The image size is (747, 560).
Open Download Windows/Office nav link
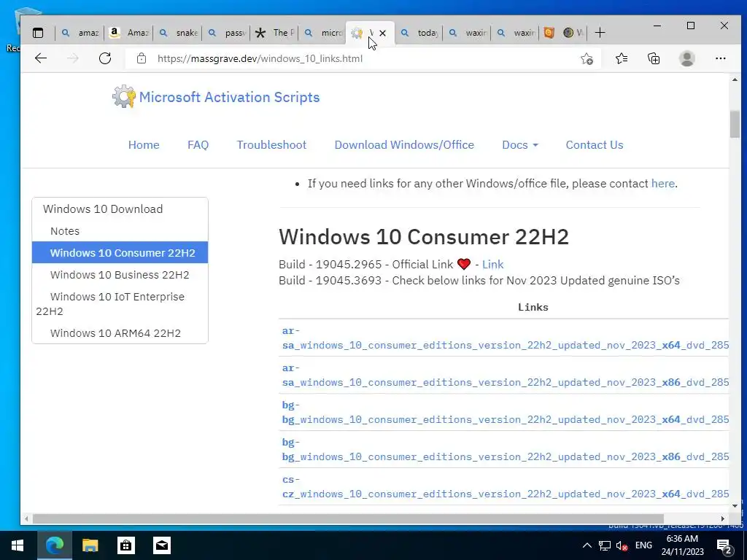[x=404, y=145]
